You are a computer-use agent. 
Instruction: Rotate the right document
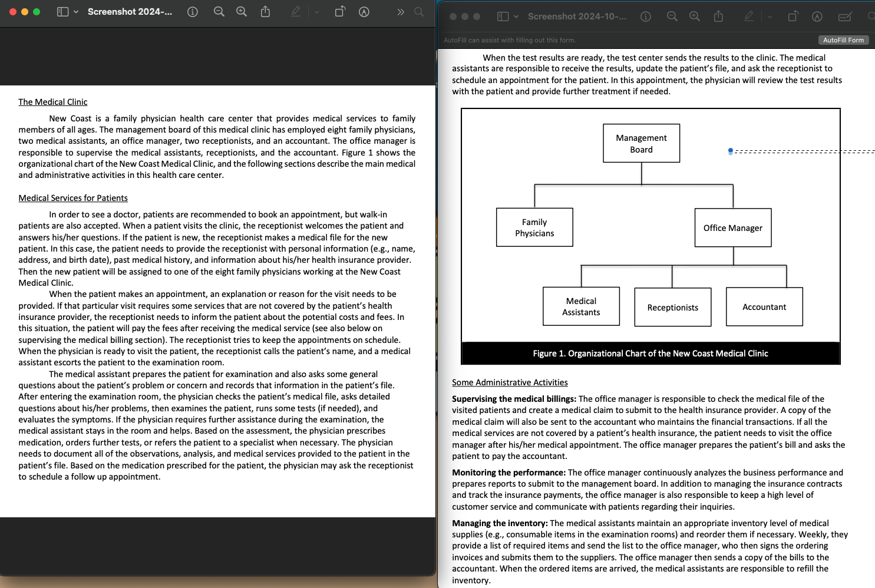[x=793, y=16]
